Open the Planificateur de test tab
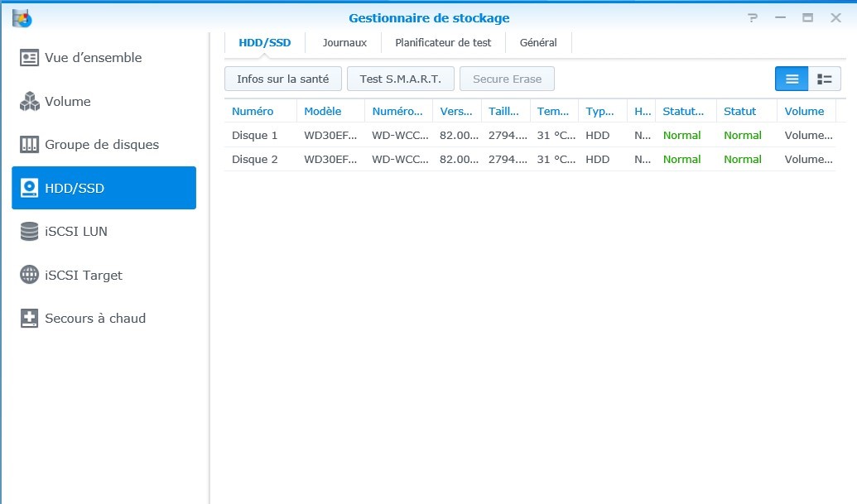 click(443, 42)
